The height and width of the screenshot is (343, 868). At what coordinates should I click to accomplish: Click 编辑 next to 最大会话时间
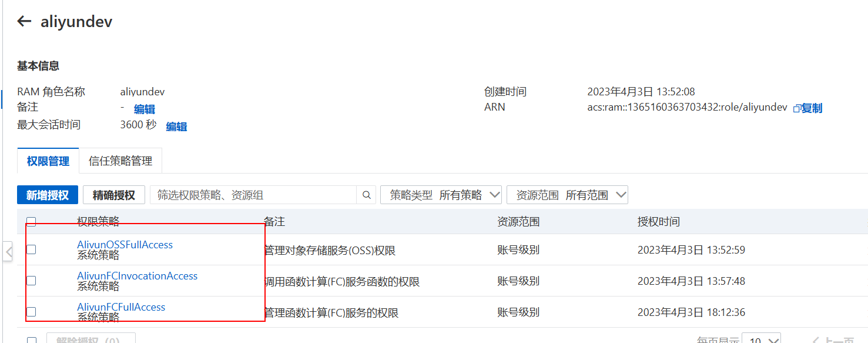176,127
